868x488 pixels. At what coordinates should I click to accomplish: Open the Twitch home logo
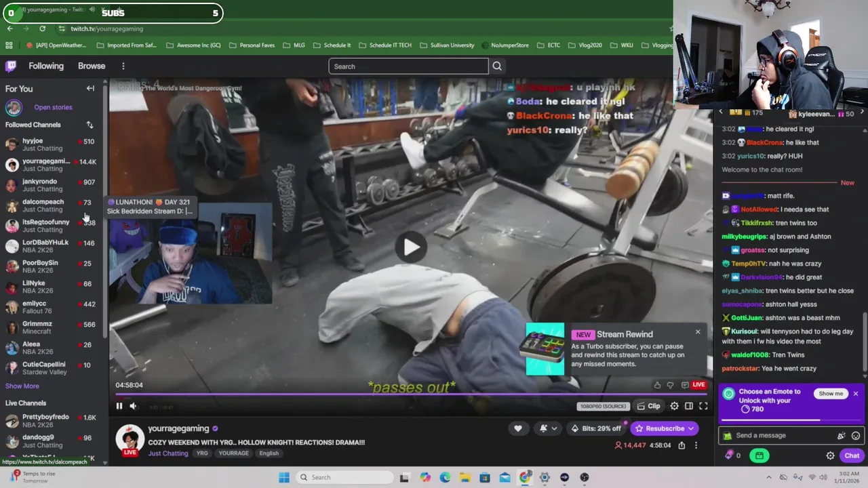[x=11, y=66]
